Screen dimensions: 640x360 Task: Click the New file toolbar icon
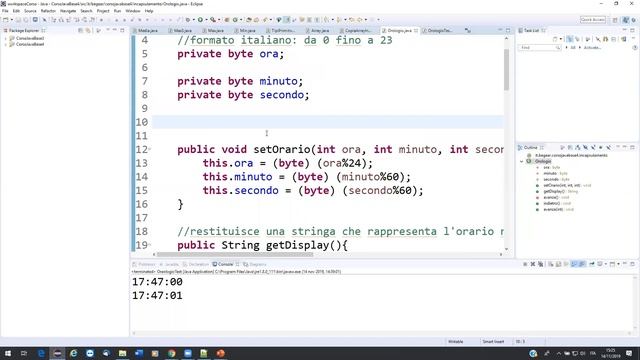coord(6,20)
